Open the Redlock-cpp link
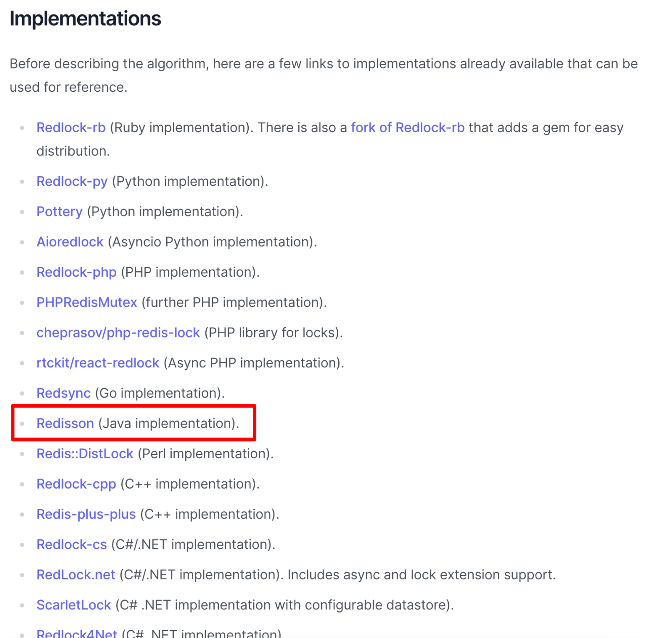The height and width of the screenshot is (638, 672). pos(77,484)
